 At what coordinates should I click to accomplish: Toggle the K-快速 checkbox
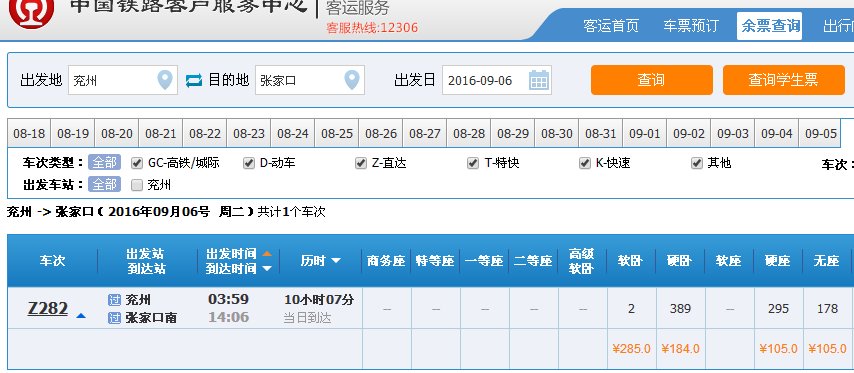tap(585, 163)
